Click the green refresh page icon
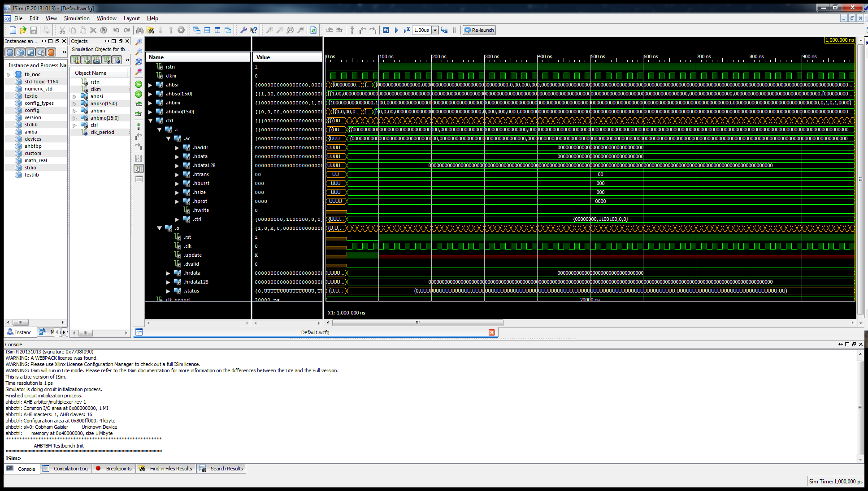Screen dimensions: 868x491 tap(313, 30)
